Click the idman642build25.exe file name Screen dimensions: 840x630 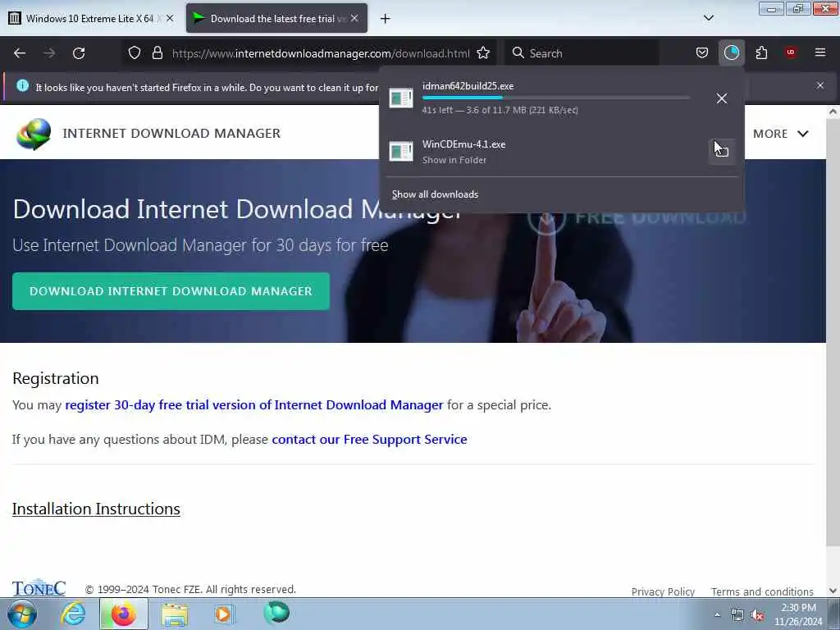[468, 85]
